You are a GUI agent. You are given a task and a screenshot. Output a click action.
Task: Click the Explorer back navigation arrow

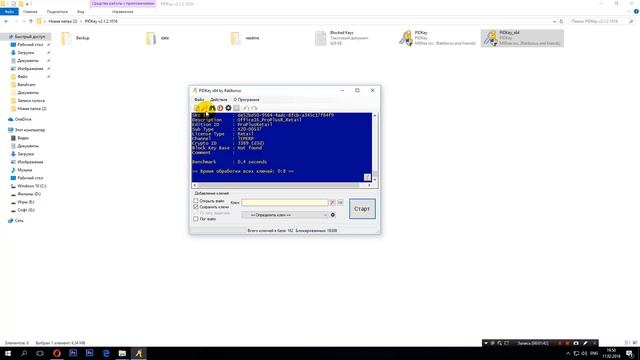[6, 21]
